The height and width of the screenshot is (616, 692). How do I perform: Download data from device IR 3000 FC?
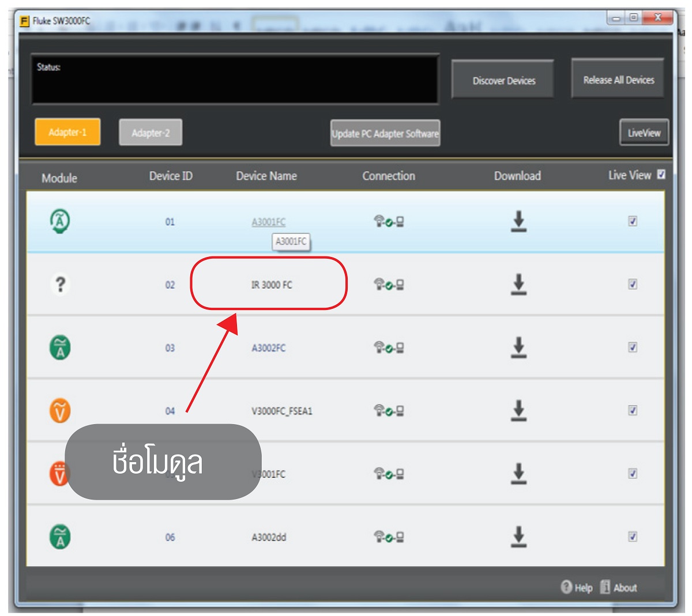518,284
